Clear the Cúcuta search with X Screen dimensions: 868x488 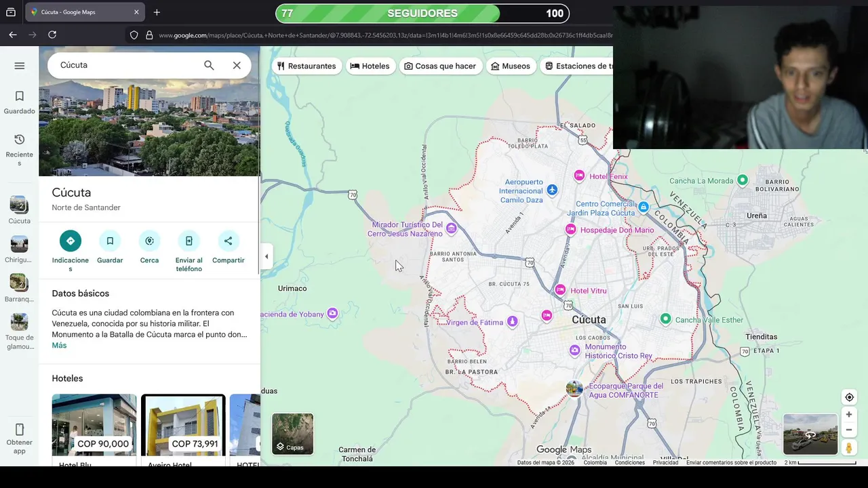[x=237, y=65]
